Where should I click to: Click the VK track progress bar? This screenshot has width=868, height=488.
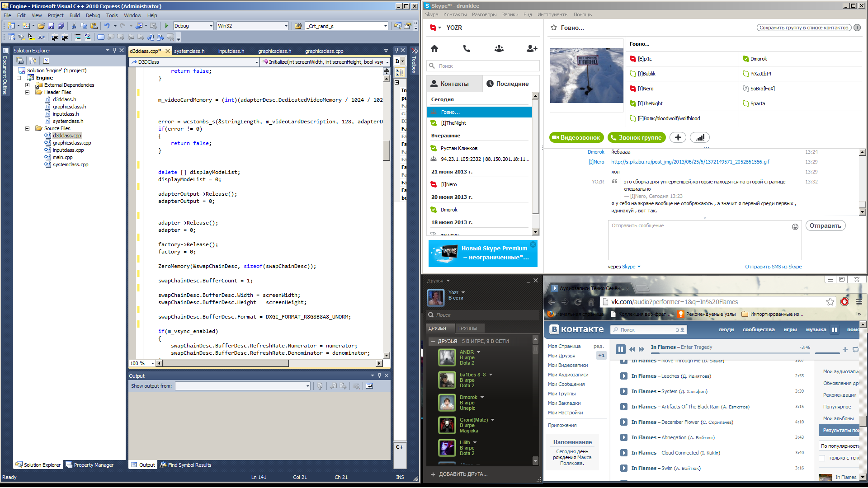click(x=723, y=353)
